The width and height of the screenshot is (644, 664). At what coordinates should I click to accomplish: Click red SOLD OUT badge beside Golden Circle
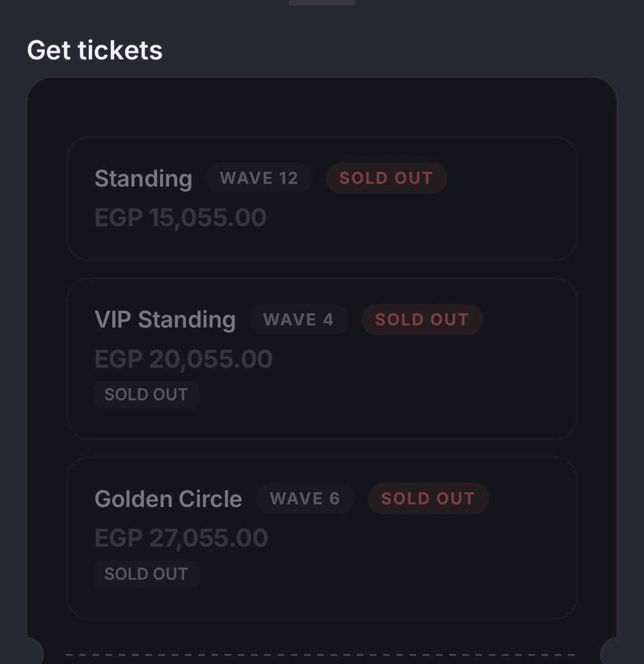click(x=428, y=499)
